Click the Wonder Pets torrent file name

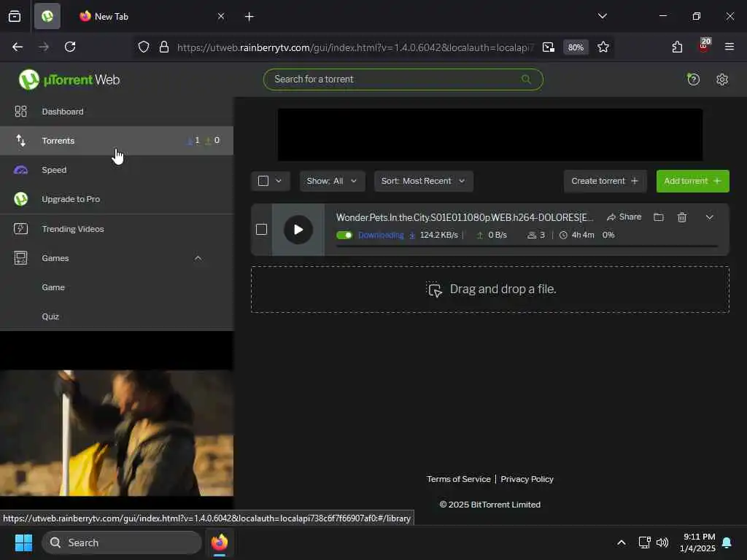point(465,217)
